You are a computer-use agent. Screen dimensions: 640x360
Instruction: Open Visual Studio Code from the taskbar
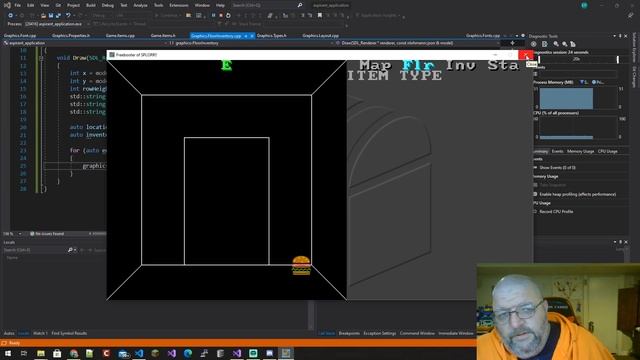(x=139, y=353)
